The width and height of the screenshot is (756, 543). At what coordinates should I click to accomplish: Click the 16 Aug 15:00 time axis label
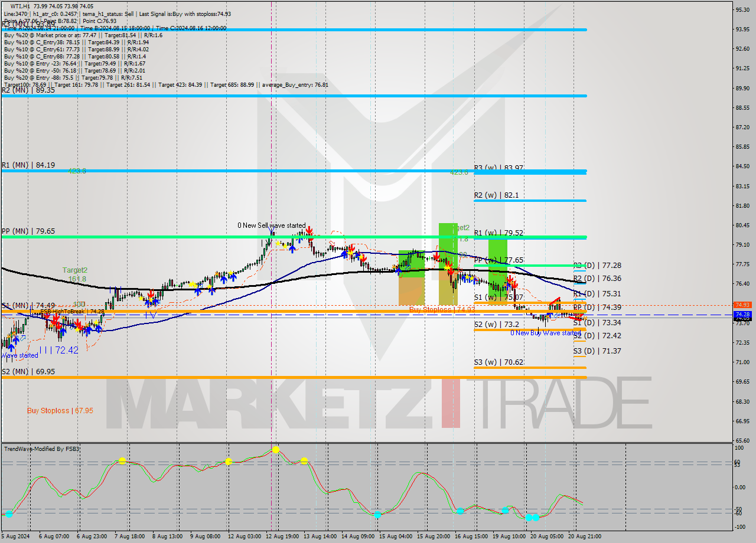tap(471, 537)
